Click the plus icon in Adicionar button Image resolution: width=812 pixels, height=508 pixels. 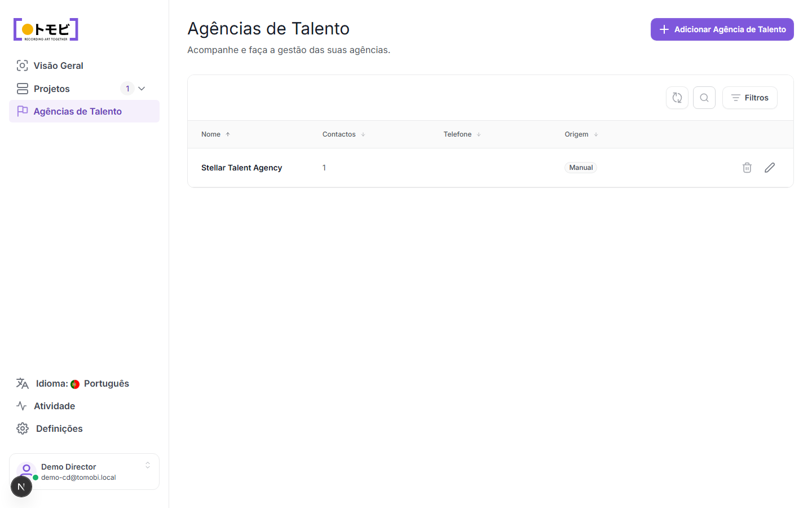pos(664,29)
